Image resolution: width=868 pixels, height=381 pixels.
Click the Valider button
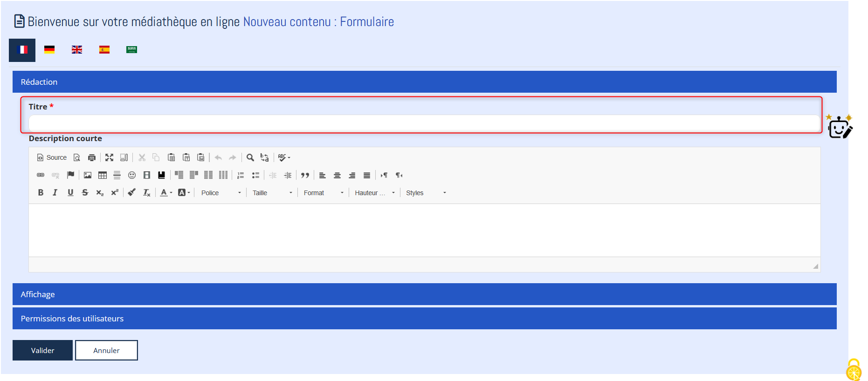click(42, 350)
